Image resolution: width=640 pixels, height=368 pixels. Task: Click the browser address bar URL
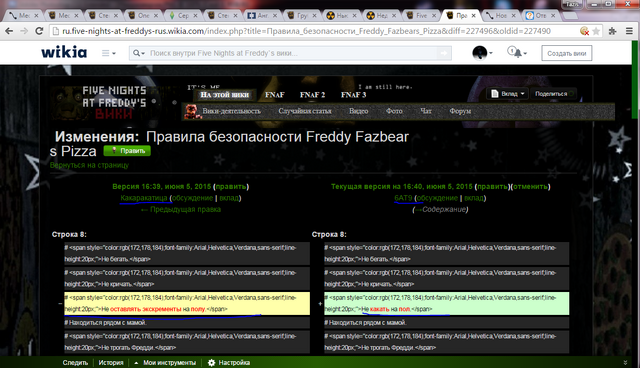tap(306, 31)
